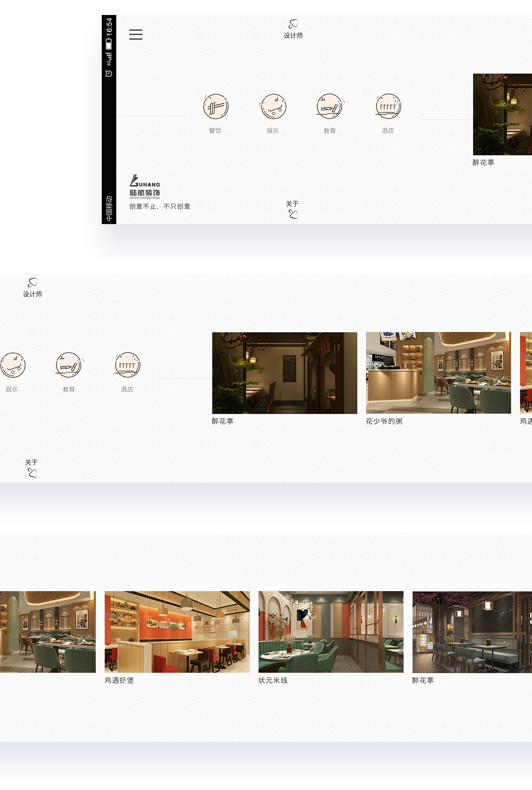532x790 pixels.
Task: Click the 状元米线 caption text
Action: (x=273, y=680)
